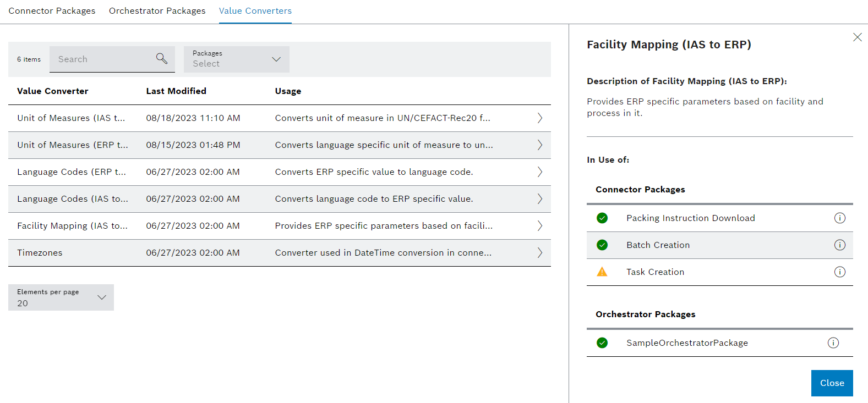Open chevron for Timezones row

pyautogui.click(x=540, y=253)
